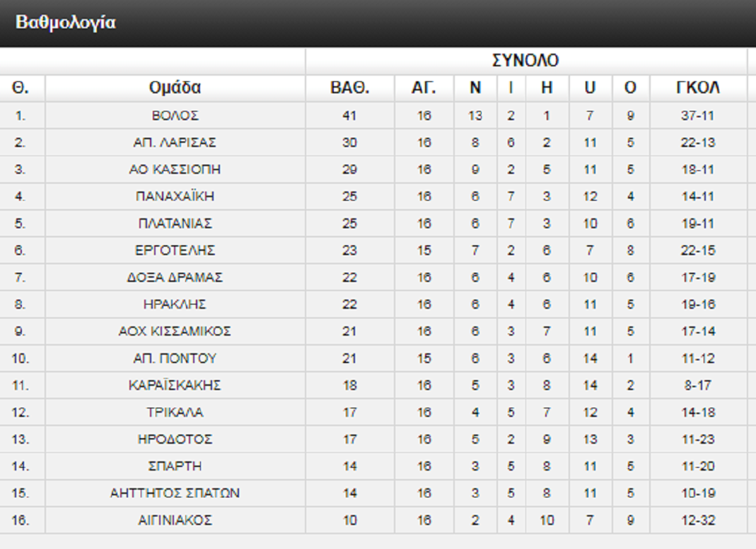Image resolution: width=756 pixels, height=549 pixels.
Task: Open the ΑΠ. ΛΑΡΙΣΑΣ team row
Action: (x=175, y=143)
